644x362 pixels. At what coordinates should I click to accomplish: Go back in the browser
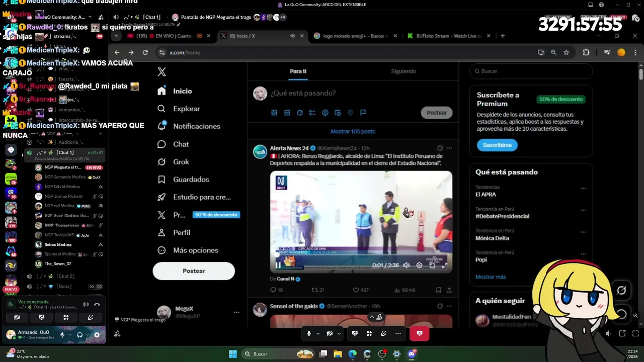tap(117, 52)
